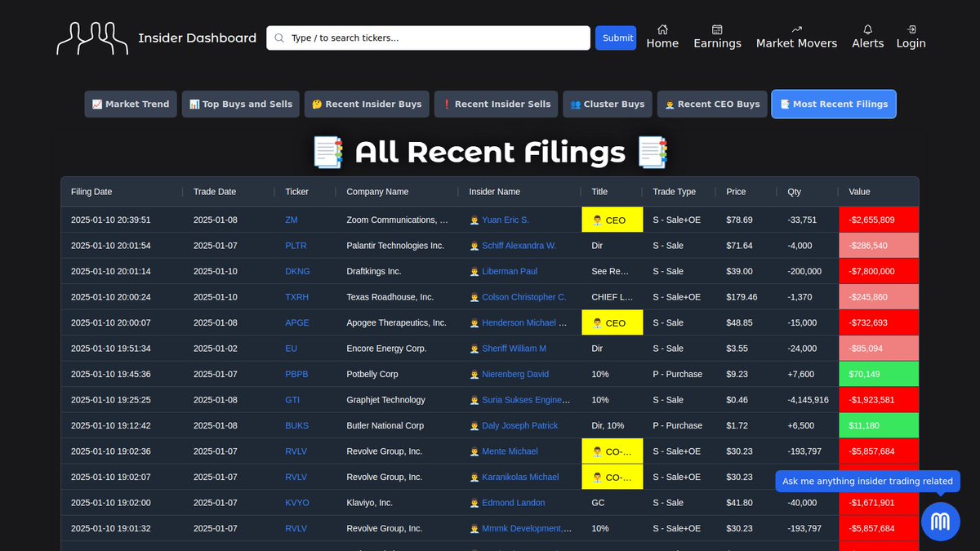Open insider Mente Michael link
The height and width of the screenshot is (551, 980).
[510, 451]
